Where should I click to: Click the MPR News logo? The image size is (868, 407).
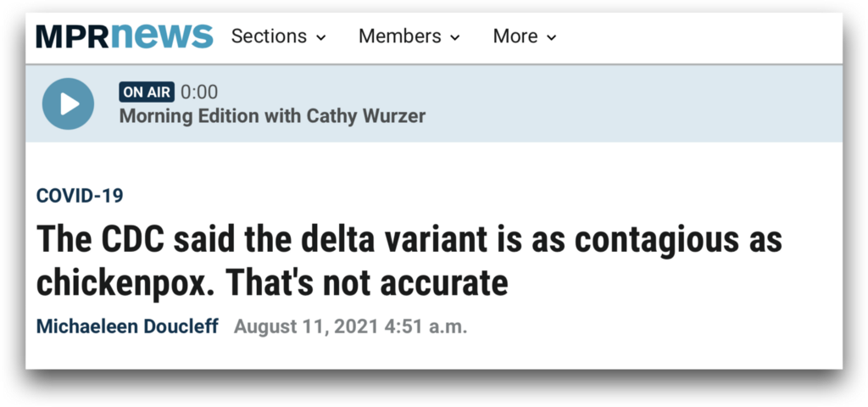pyautogui.click(x=124, y=36)
